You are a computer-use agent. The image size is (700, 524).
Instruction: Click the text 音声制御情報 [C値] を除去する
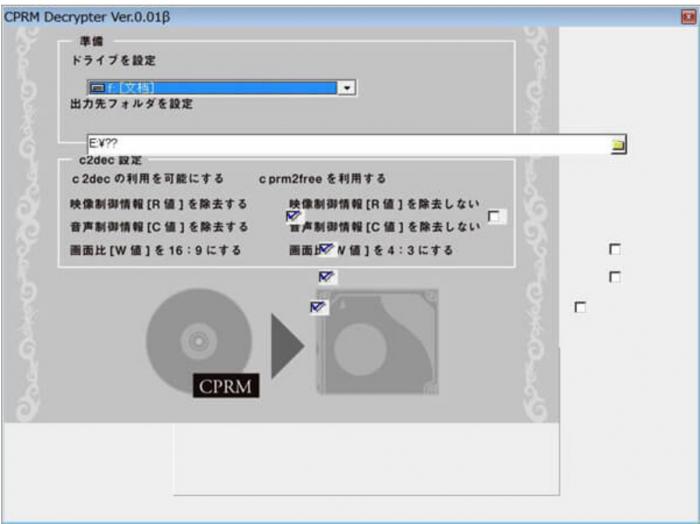(x=159, y=227)
